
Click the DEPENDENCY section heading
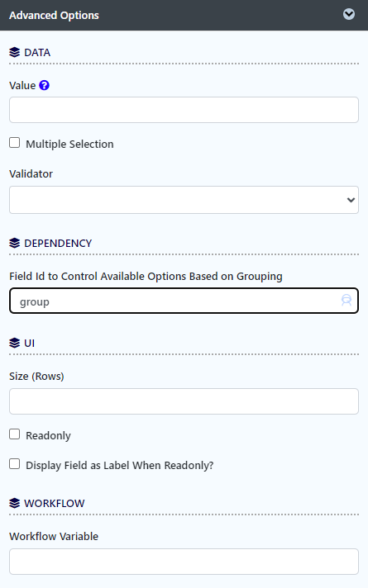point(58,244)
